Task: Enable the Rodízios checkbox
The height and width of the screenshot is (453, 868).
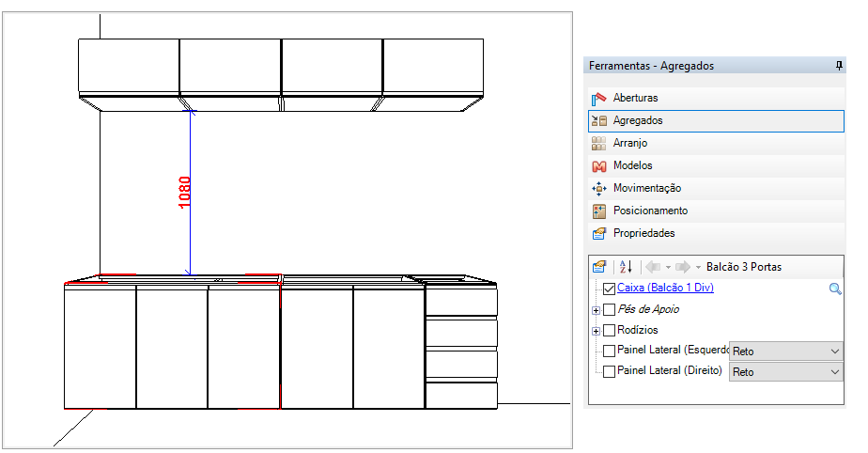Action: pyautogui.click(x=609, y=331)
